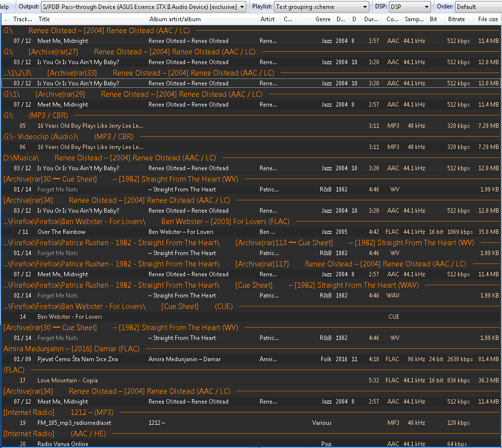Viewport: 502px width, 448px height.
Task: Click the Pop genre cell
Action: pos(326,444)
